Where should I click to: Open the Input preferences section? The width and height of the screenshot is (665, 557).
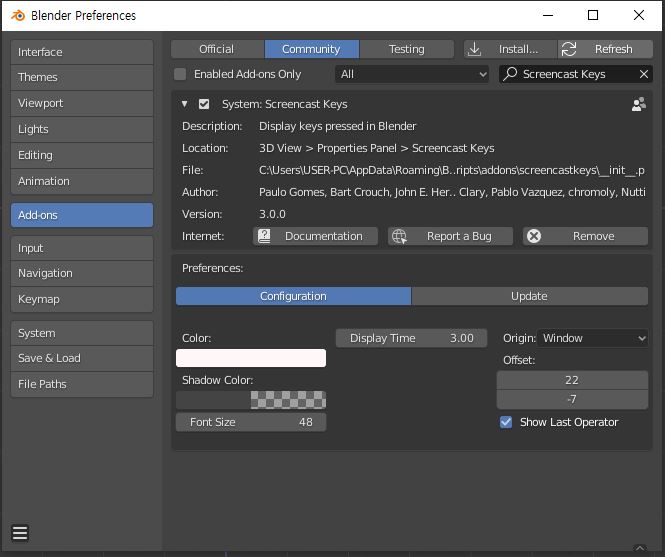click(x=82, y=248)
